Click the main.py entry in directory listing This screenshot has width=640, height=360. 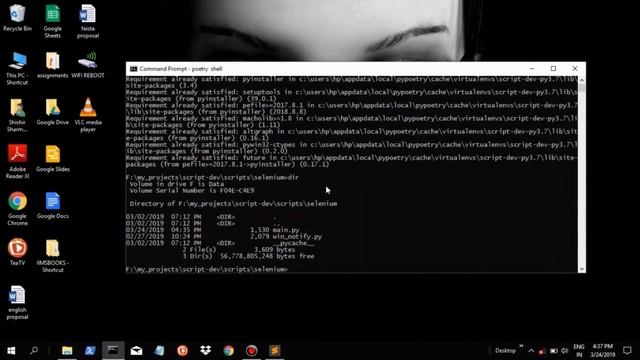point(286,230)
